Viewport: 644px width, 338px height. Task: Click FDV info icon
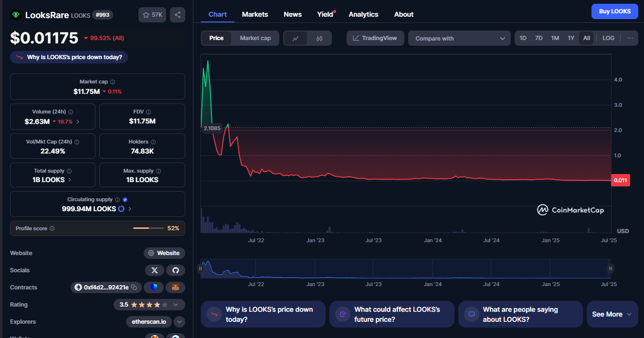click(148, 112)
